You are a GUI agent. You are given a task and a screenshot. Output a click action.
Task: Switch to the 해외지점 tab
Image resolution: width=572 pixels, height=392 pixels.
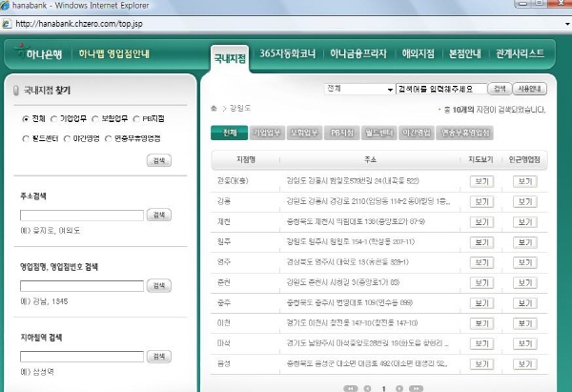click(x=418, y=53)
